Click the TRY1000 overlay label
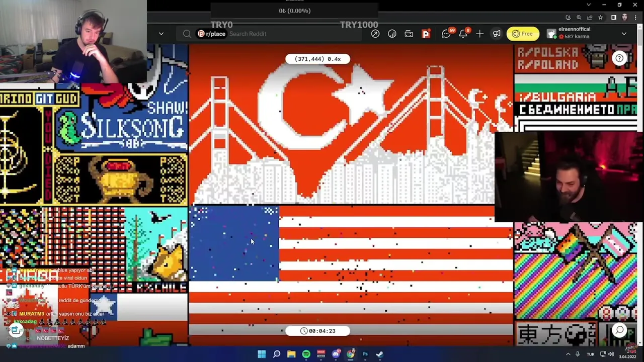Screen dimensions: 644x362 tap(359, 25)
